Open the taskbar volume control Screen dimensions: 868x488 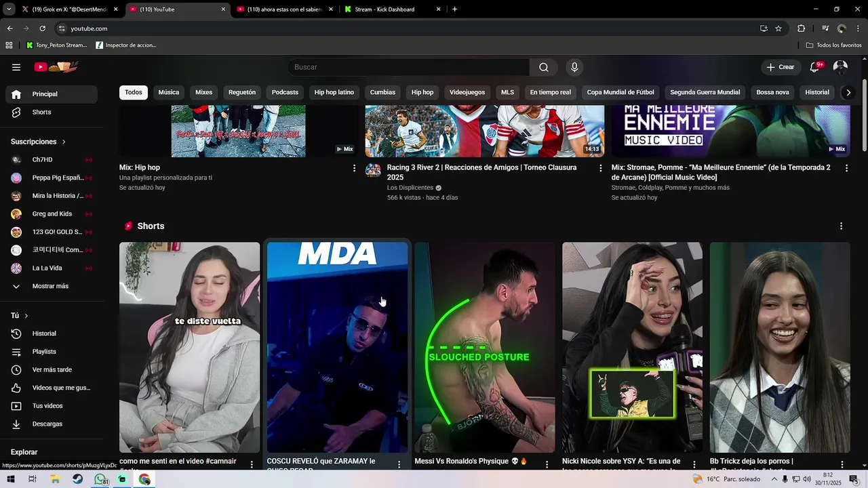click(807, 479)
